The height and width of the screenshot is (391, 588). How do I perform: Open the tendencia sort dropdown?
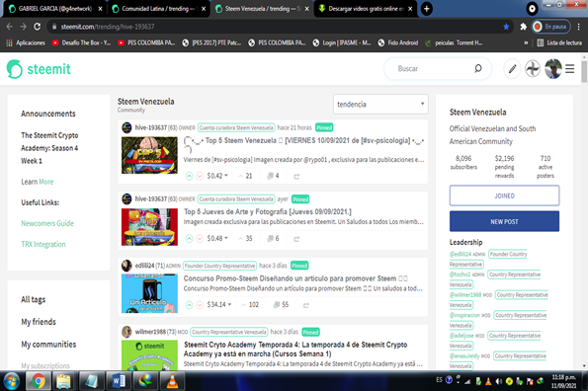pyautogui.click(x=380, y=104)
